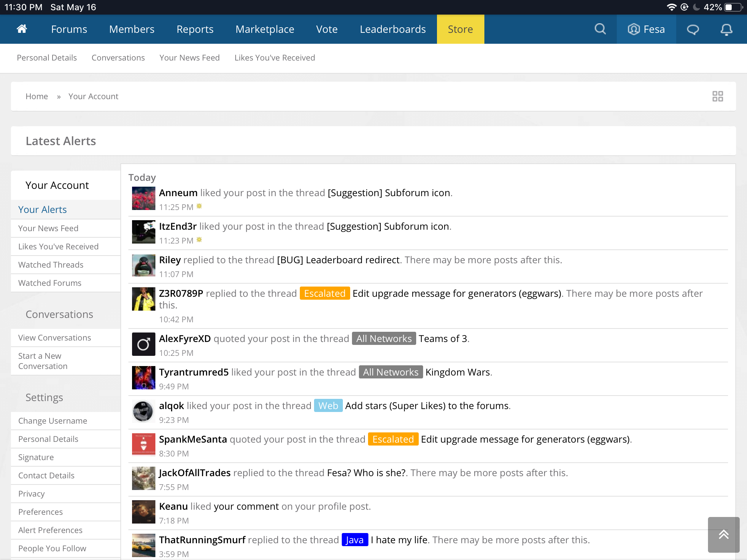Viewport: 747px width, 560px height.
Task: Open Likes You've Received in sidebar
Action: click(x=66, y=246)
